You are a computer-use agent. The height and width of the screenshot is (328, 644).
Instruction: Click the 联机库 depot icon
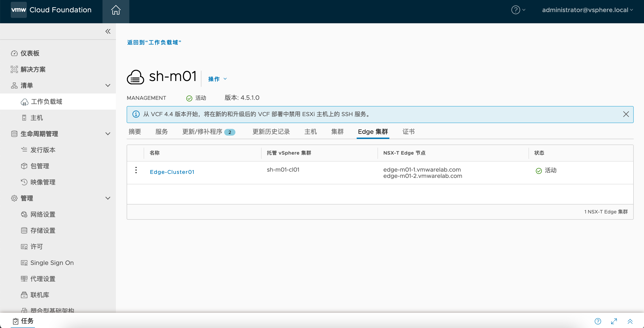24,295
